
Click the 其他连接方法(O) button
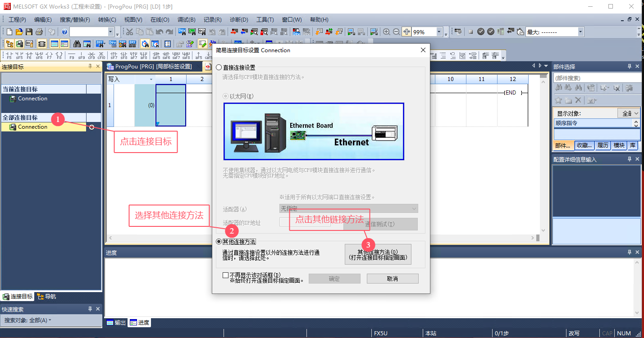pos(378,254)
